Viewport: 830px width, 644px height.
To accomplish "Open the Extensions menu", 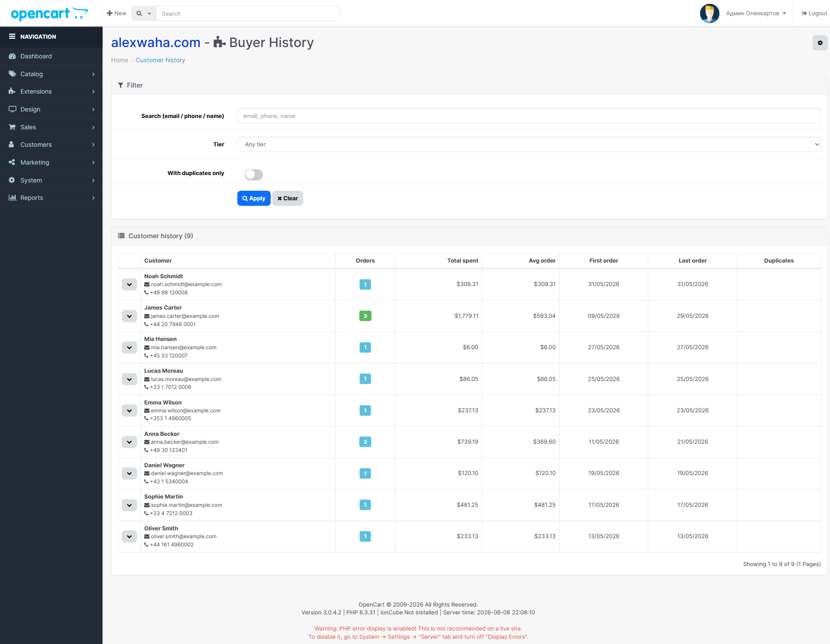I will point(51,91).
